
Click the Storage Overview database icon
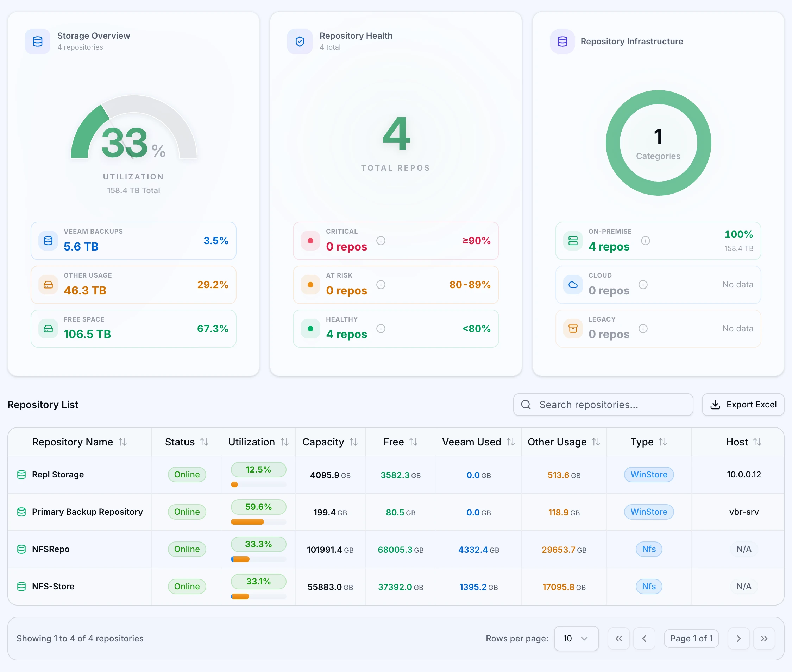[x=37, y=42]
